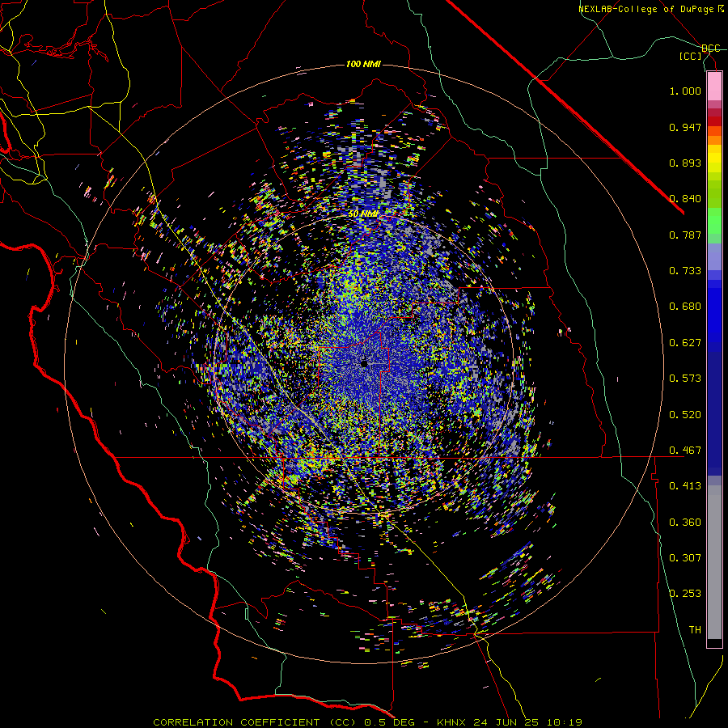Click the 0.947 value on the legend
The image size is (728, 728).
685,127
